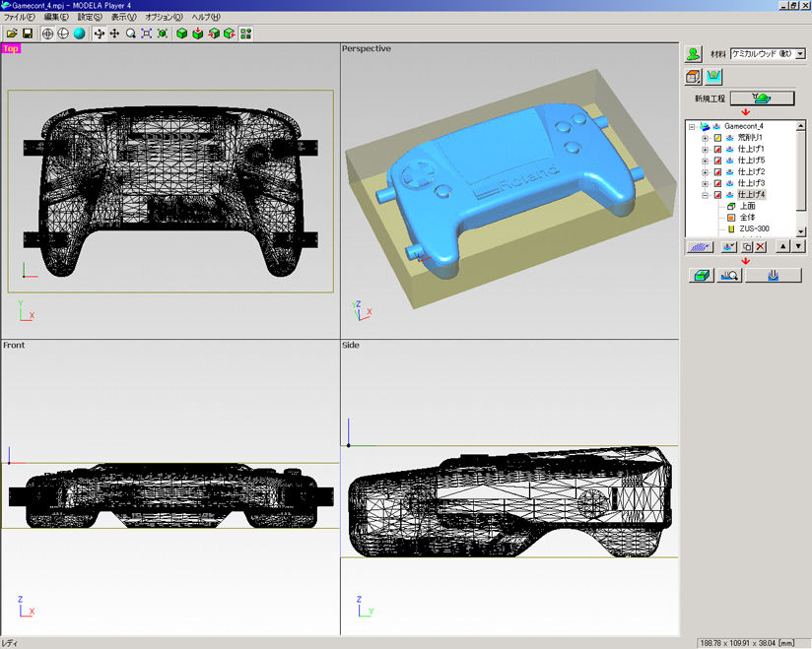Toggle the 荒削り1 process enable checkbox
This screenshot has width=812, height=649.
[x=716, y=137]
